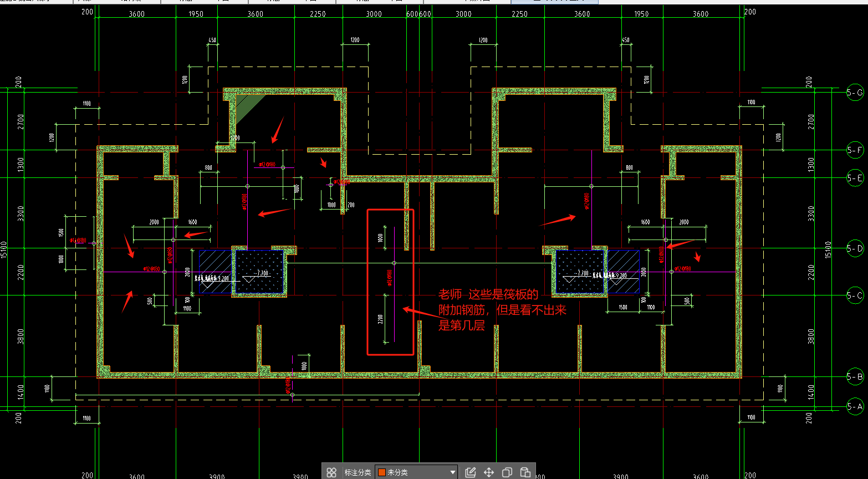
Task: Click the edit annotation pencil icon
Action: click(471, 472)
